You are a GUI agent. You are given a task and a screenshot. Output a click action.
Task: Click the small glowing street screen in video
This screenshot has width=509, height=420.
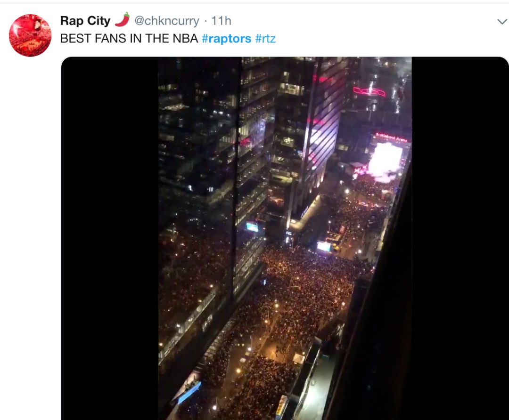324,246
